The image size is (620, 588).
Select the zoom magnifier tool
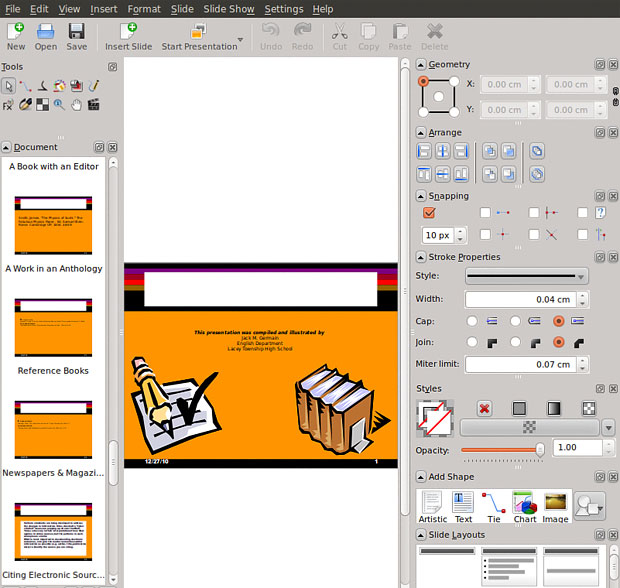(60, 105)
